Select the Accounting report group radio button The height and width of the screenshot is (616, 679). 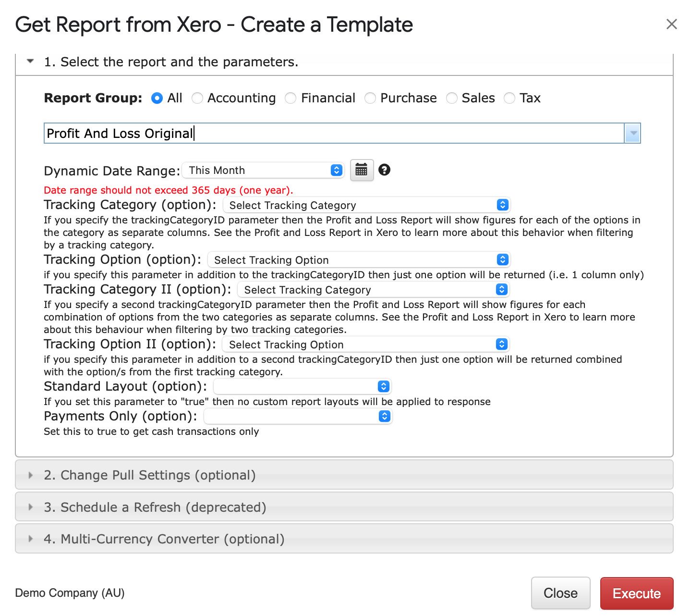[197, 98]
